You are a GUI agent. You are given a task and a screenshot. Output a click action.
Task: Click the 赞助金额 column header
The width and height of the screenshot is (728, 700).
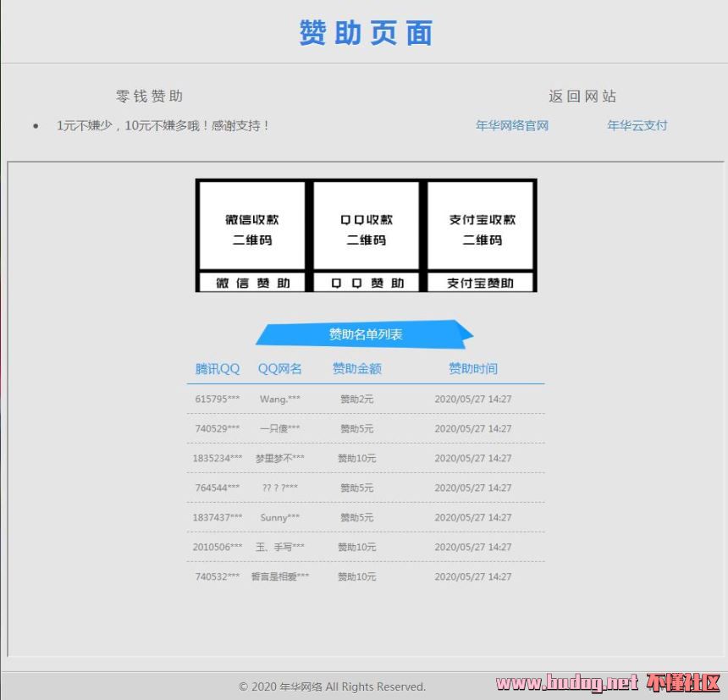(x=357, y=369)
